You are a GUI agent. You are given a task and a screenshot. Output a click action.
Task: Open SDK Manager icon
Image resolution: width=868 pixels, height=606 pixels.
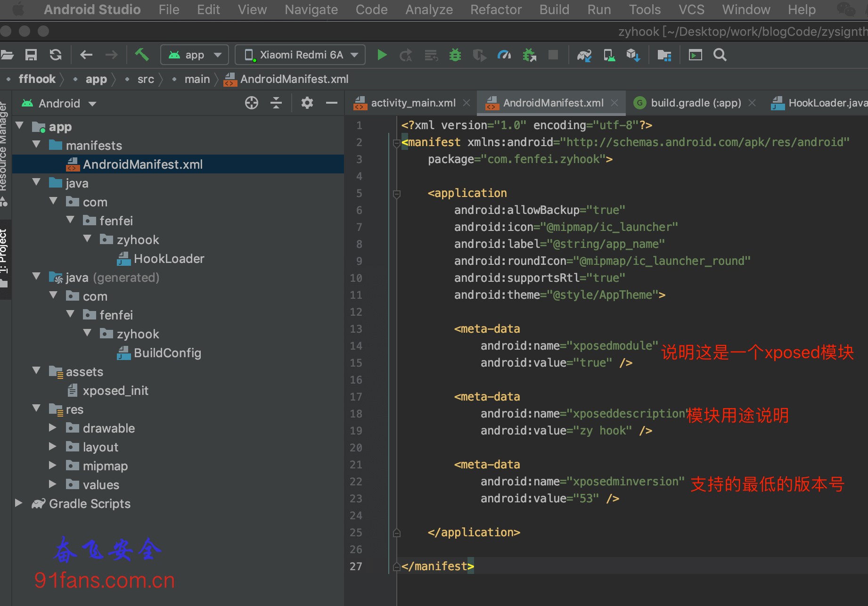point(633,55)
